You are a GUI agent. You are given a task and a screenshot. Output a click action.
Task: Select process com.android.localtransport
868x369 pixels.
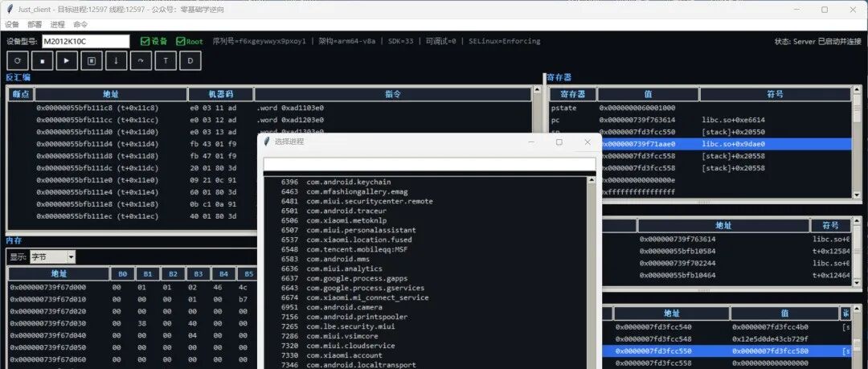pos(425,365)
